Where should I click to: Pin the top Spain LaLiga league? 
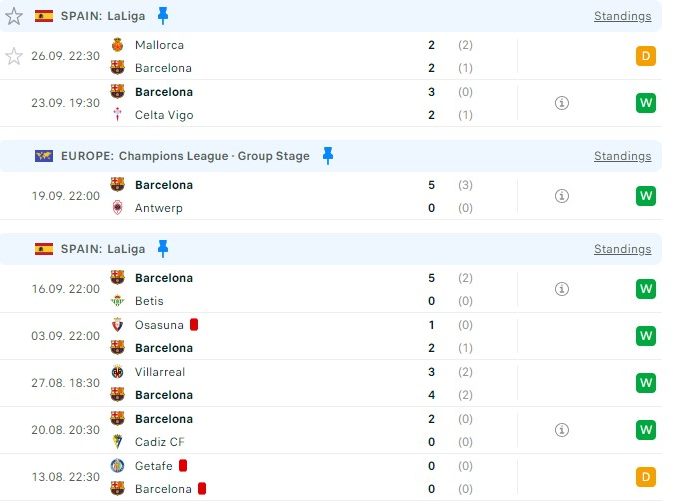[x=163, y=16]
